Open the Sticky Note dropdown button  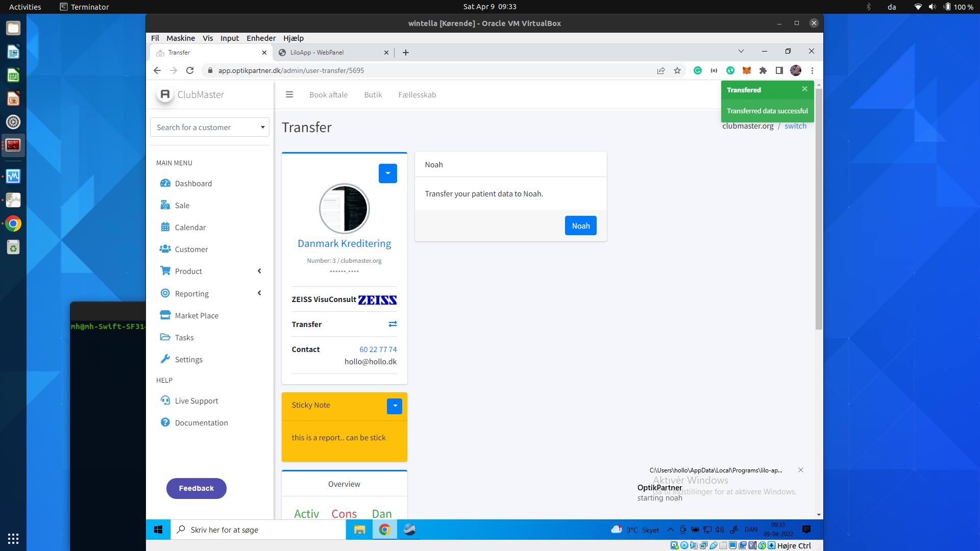[x=394, y=406]
